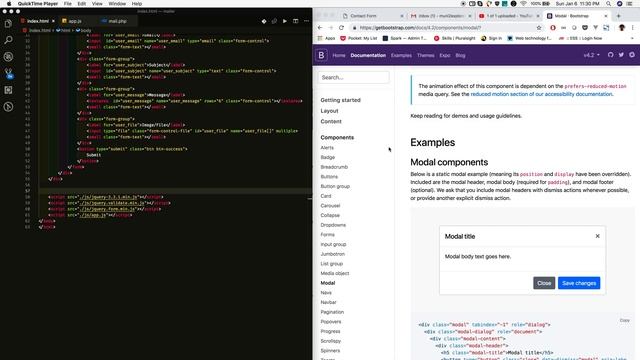The height and width of the screenshot is (360, 640).
Task: Open the Extensions square icon in activity bar
Action: (8, 90)
